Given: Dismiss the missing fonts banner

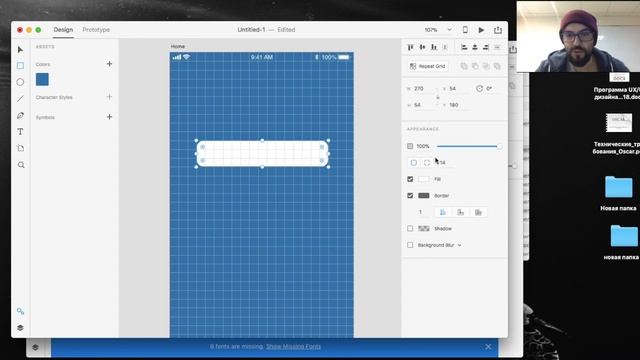Looking at the screenshot, I should [488, 347].
